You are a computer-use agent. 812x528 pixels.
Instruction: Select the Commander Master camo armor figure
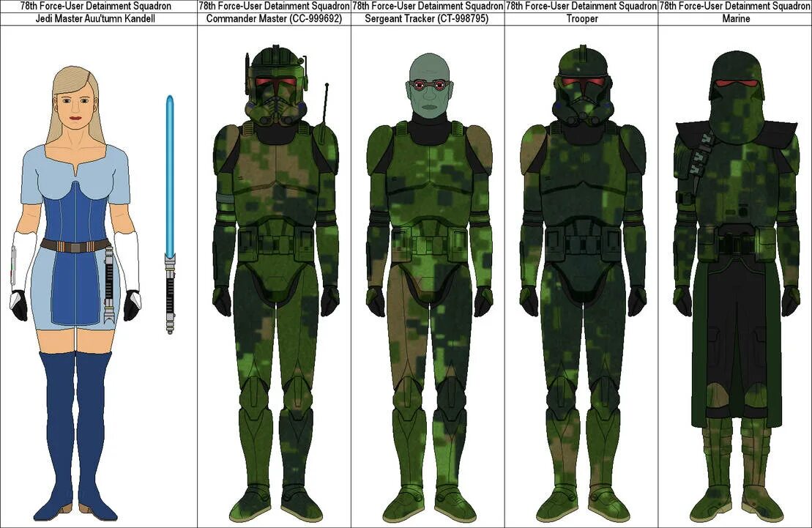tap(275, 284)
